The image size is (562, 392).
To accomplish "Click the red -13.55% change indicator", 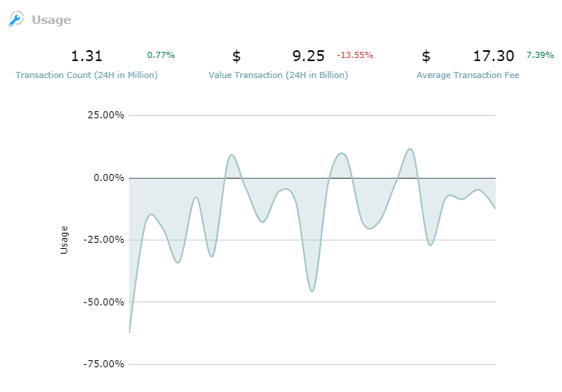I will coord(355,55).
